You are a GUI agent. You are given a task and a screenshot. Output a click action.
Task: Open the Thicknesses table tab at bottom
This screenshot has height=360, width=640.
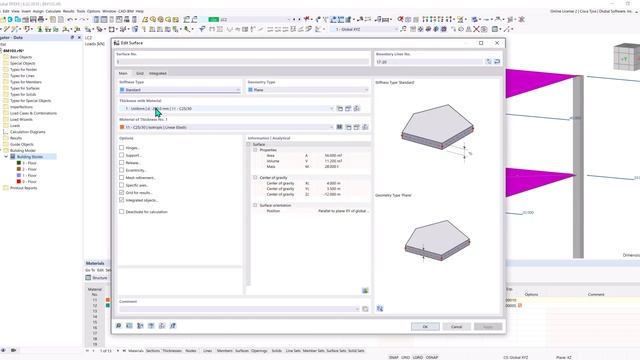(x=172, y=351)
